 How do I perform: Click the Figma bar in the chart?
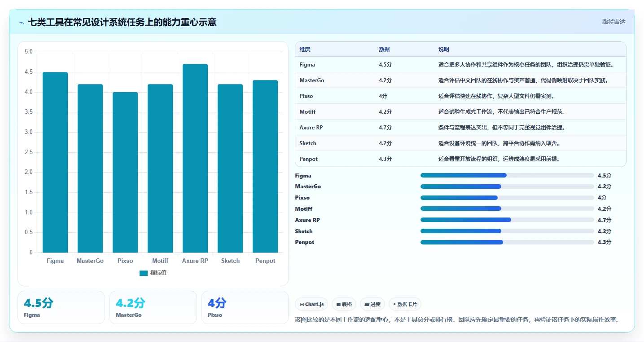coord(55,162)
